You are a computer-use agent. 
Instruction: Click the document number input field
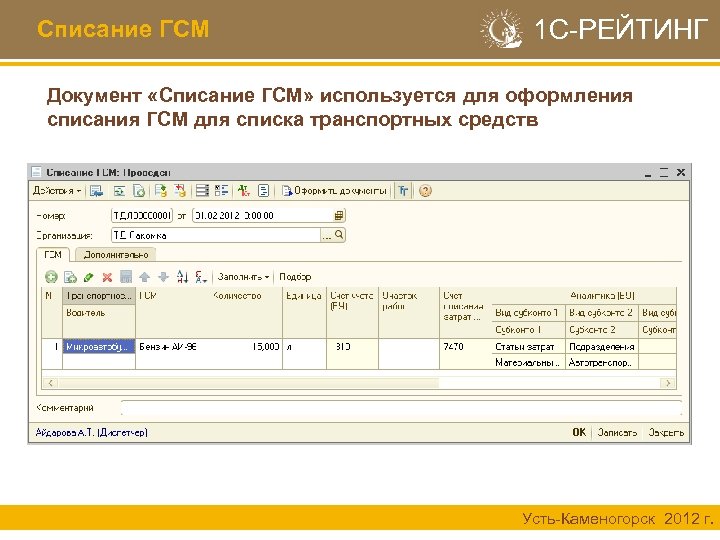pos(142,215)
